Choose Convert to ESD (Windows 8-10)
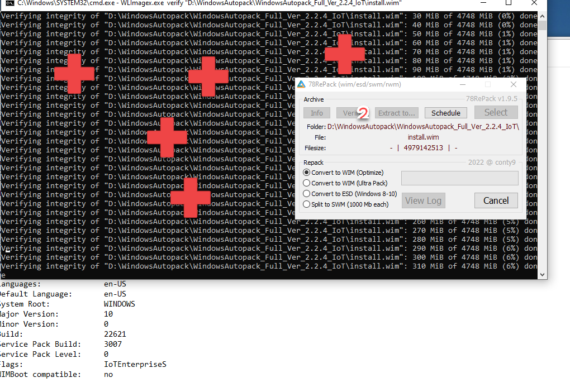 tap(350, 194)
